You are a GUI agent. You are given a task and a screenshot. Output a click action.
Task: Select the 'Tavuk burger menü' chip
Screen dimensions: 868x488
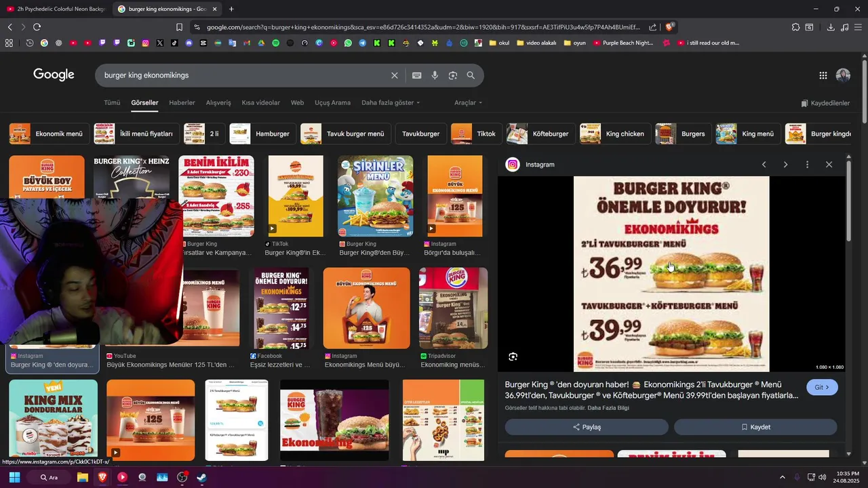345,134
